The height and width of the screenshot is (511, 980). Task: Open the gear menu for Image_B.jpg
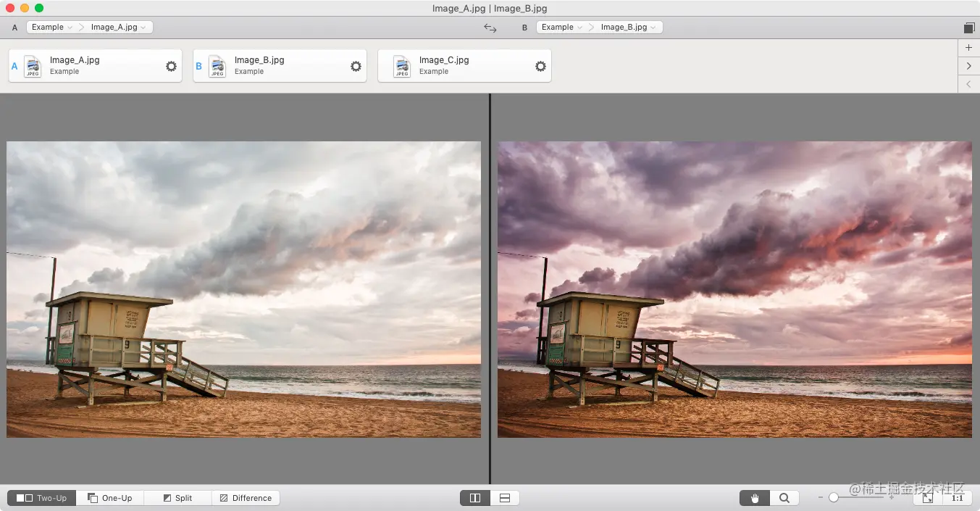356,66
